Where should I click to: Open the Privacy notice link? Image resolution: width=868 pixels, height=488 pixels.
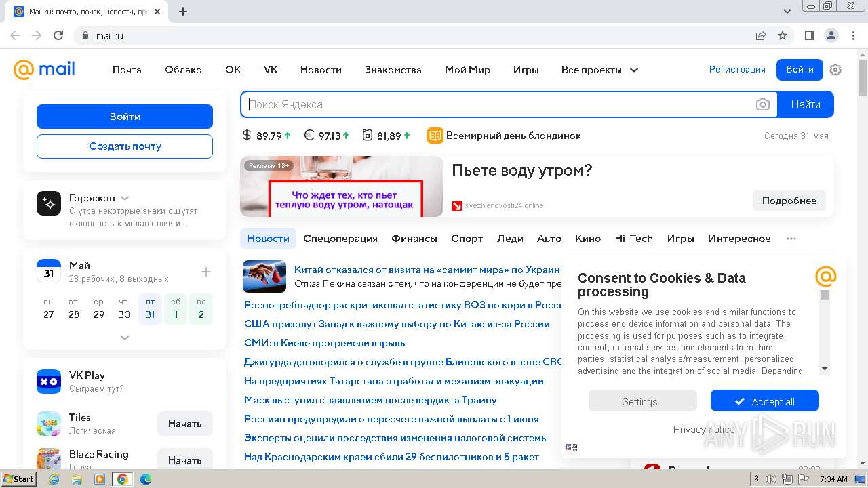(x=704, y=430)
